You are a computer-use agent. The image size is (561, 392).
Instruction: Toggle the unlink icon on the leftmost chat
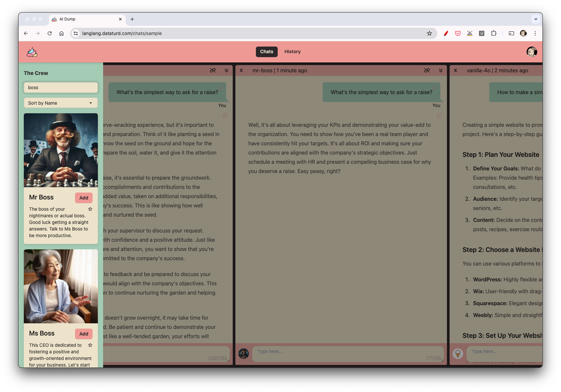coord(213,70)
